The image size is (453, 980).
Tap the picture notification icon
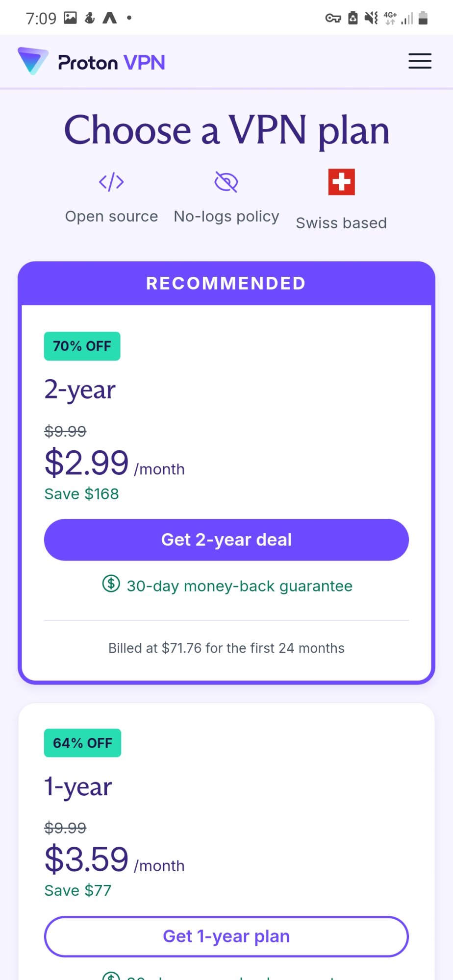tap(71, 18)
